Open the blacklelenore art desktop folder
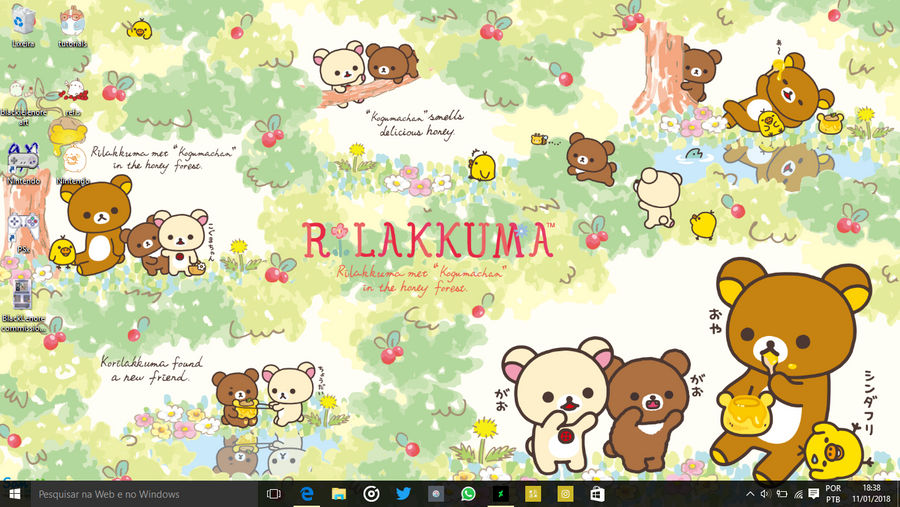Viewport: 900px width, 507px height. click(24, 102)
